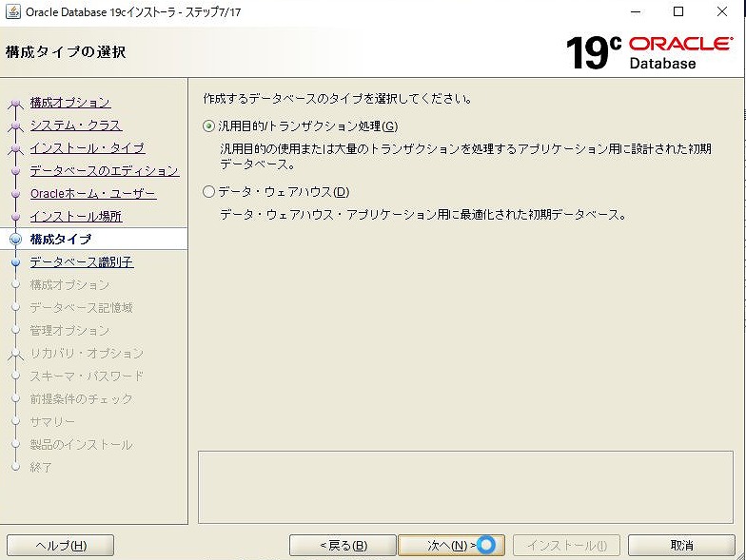
Task: Go to システム・クラス step
Action: tap(76, 126)
